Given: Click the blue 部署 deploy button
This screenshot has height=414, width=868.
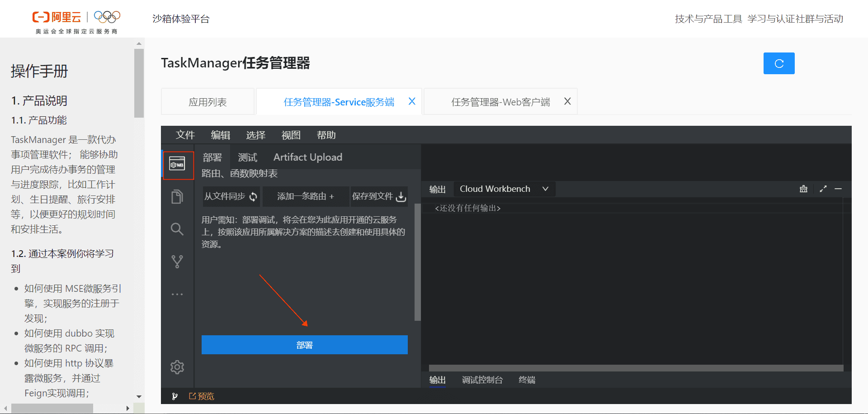Looking at the screenshot, I should click(x=304, y=345).
